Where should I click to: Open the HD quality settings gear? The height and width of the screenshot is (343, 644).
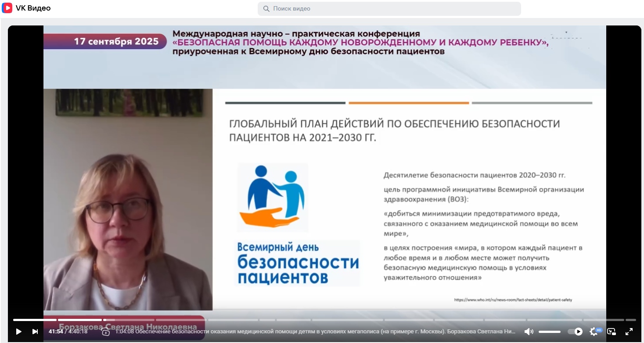point(595,332)
